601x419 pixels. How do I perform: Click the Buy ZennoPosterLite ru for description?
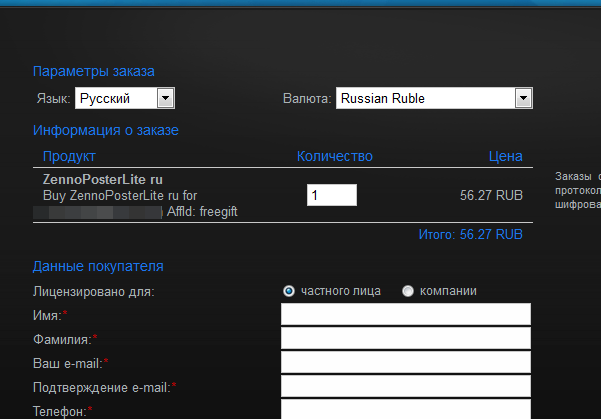pyautogui.click(x=120, y=196)
